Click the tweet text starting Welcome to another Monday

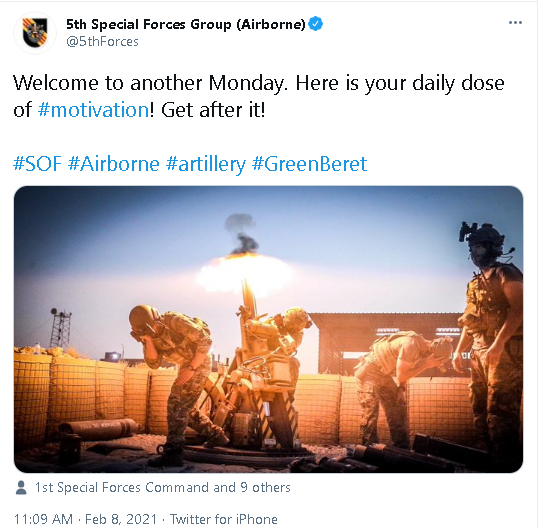pos(259,96)
